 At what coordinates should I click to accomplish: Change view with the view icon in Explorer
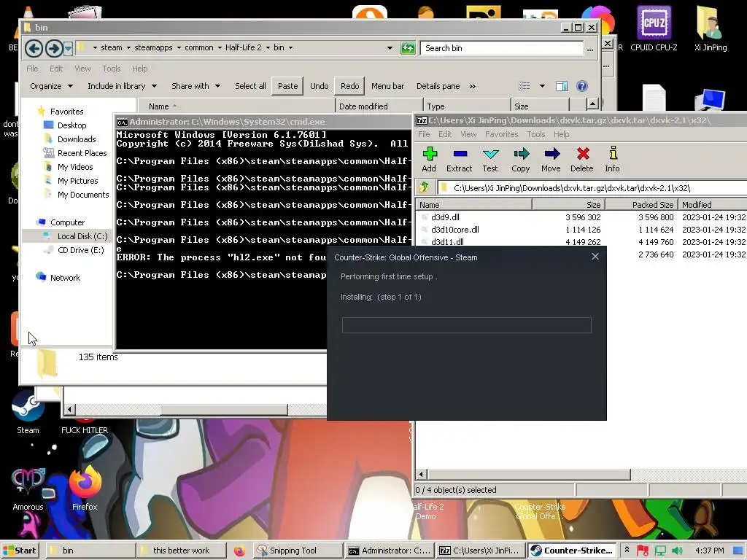[525, 86]
